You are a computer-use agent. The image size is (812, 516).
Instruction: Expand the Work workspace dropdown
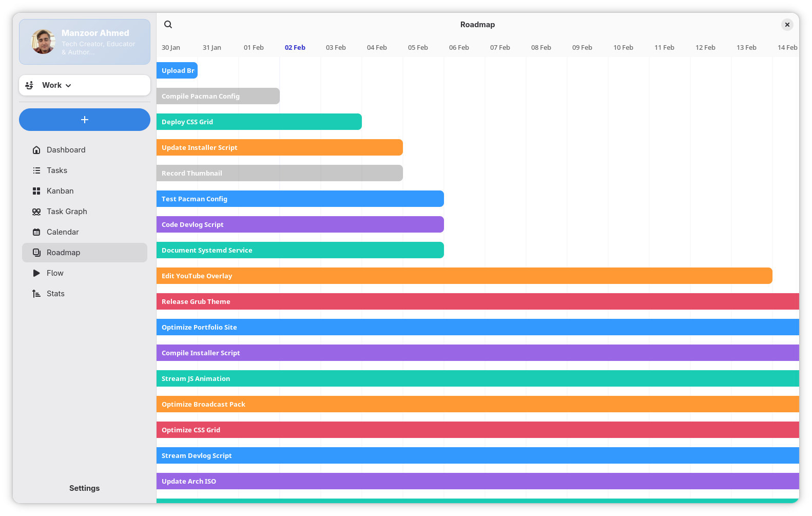click(85, 85)
